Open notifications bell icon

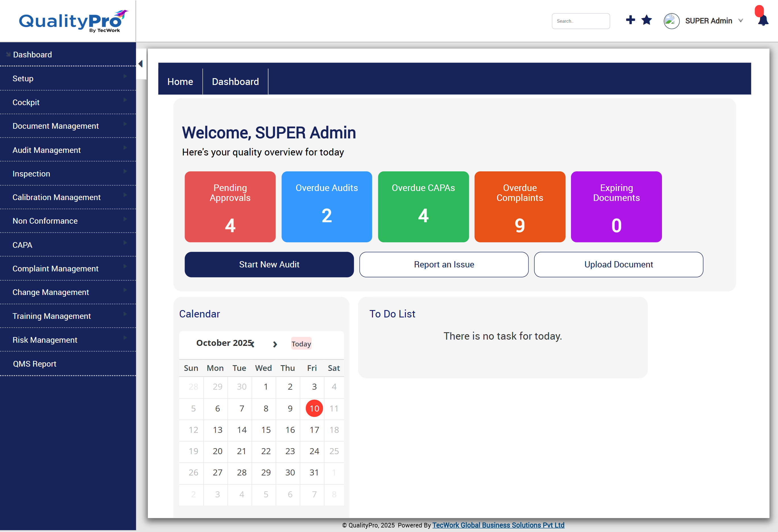click(763, 21)
